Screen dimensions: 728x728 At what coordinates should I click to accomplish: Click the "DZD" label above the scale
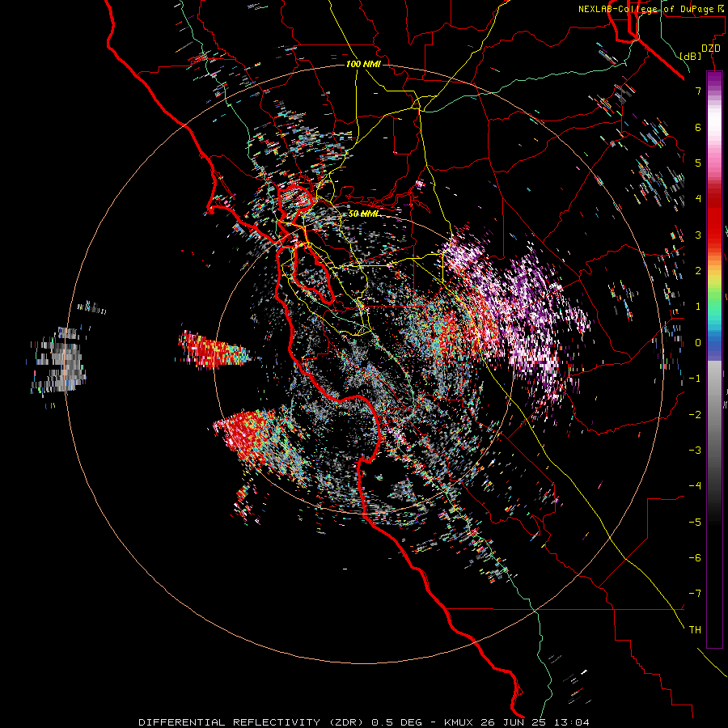711,49
